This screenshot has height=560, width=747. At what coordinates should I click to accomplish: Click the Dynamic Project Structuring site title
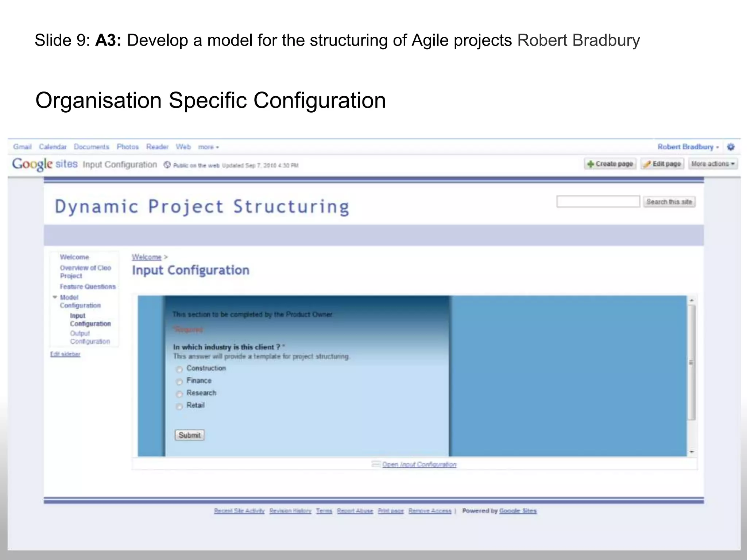coord(202,207)
